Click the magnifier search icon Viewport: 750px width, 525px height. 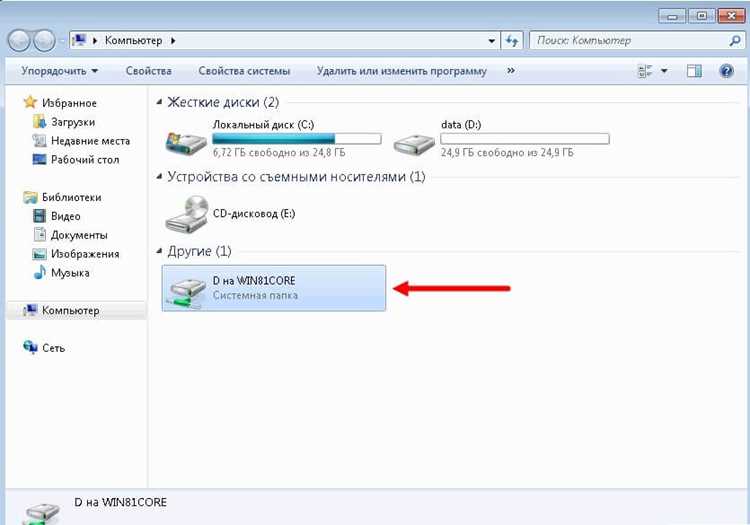[x=735, y=41]
